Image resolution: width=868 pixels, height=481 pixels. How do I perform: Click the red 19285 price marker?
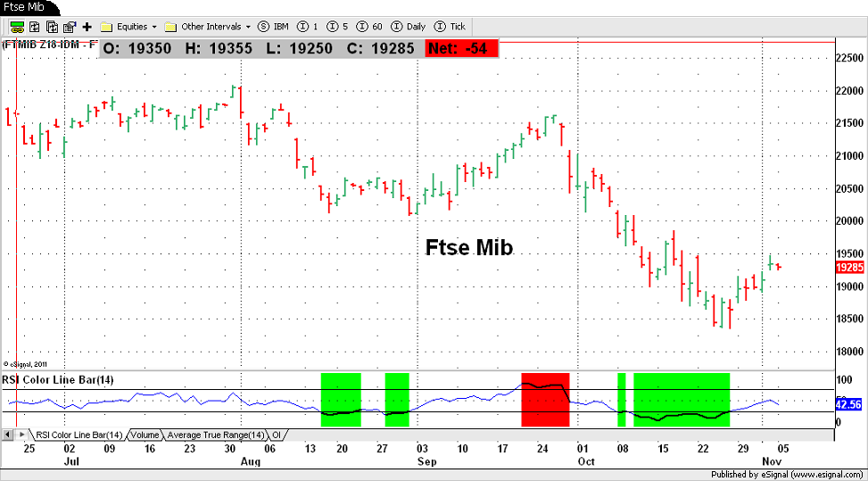(849, 268)
